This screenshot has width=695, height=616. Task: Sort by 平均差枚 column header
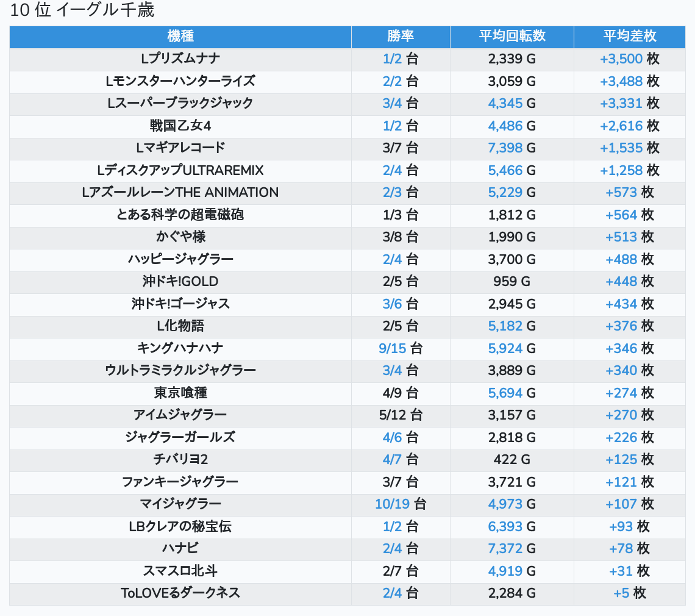click(629, 36)
